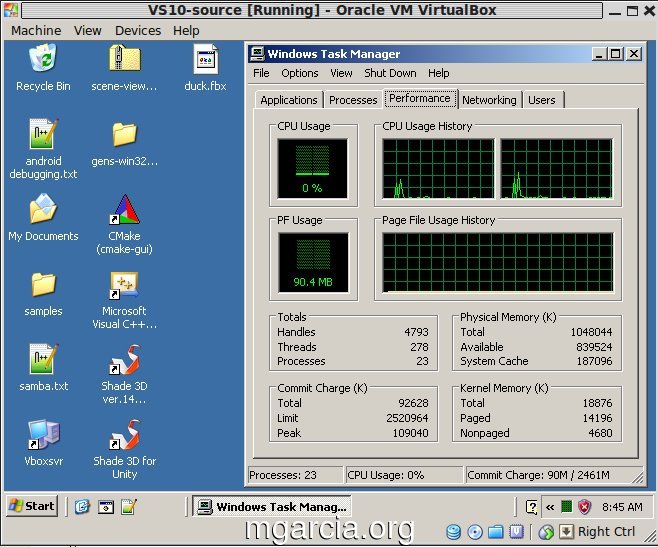Click the middle quick launch window icon
658x547 pixels.
click(x=106, y=507)
